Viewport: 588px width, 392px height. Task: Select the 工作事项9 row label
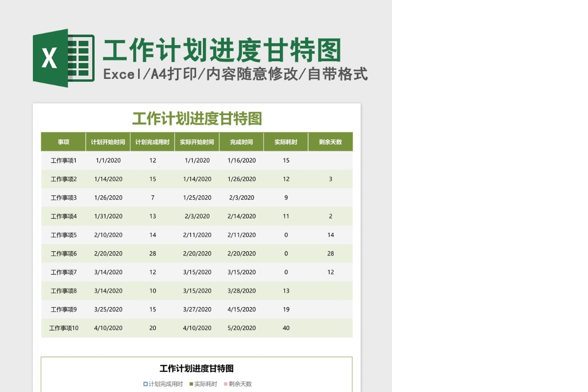(64, 309)
